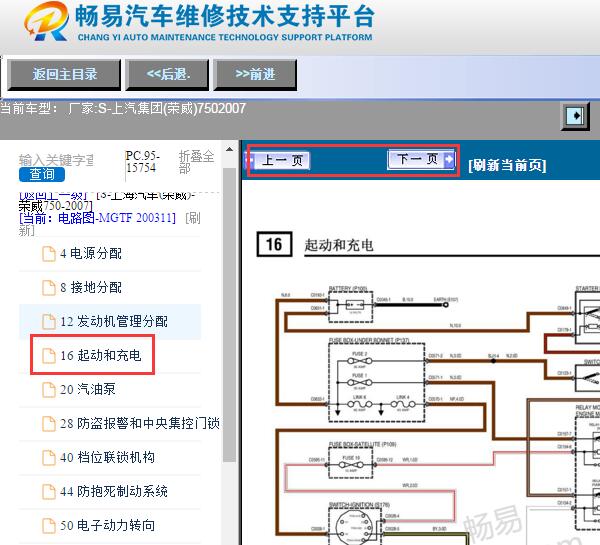Click the FUSE BOX-UNDER BONNET block in diagram
Screen dimensions: 600x545
tap(377, 382)
